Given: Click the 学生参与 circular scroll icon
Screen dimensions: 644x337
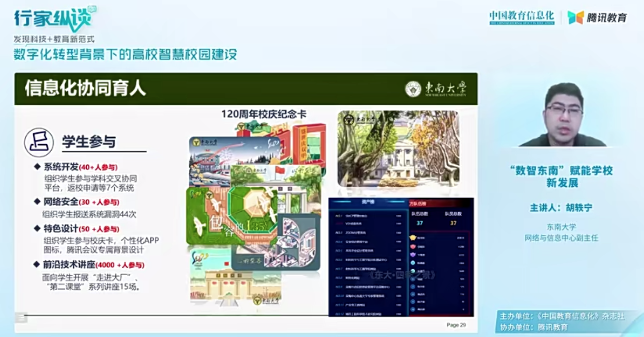Looking at the screenshot, I should coord(39,142).
